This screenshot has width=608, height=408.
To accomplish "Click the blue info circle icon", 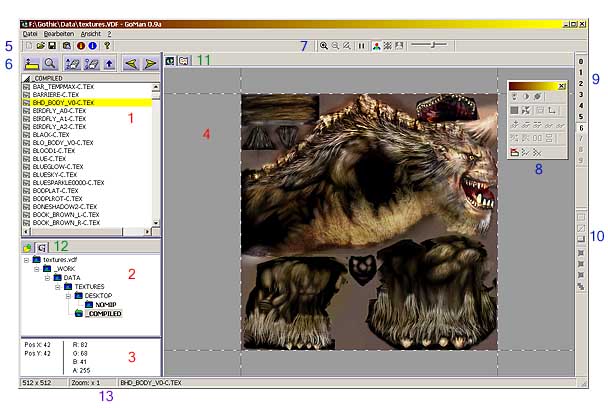I will click(92, 46).
